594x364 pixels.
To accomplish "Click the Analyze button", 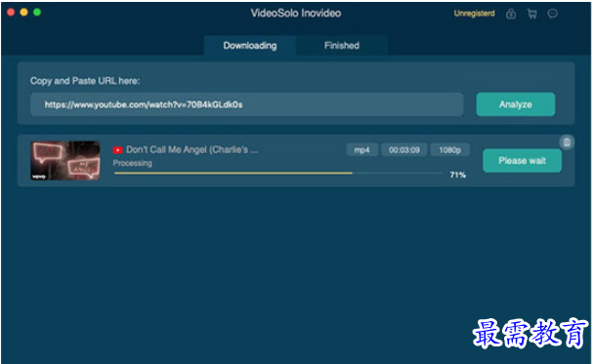I will point(516,104).
